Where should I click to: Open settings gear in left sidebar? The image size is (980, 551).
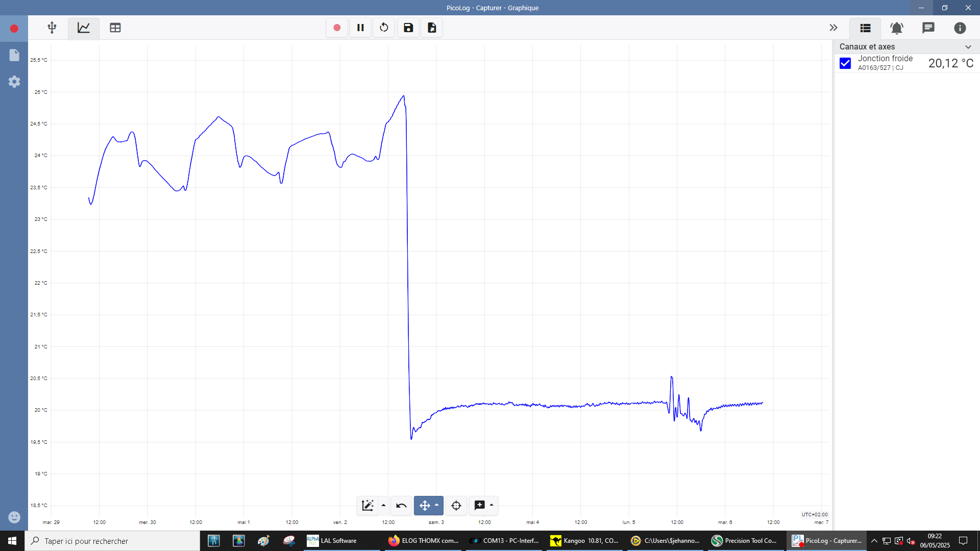(x=14, y=82)
